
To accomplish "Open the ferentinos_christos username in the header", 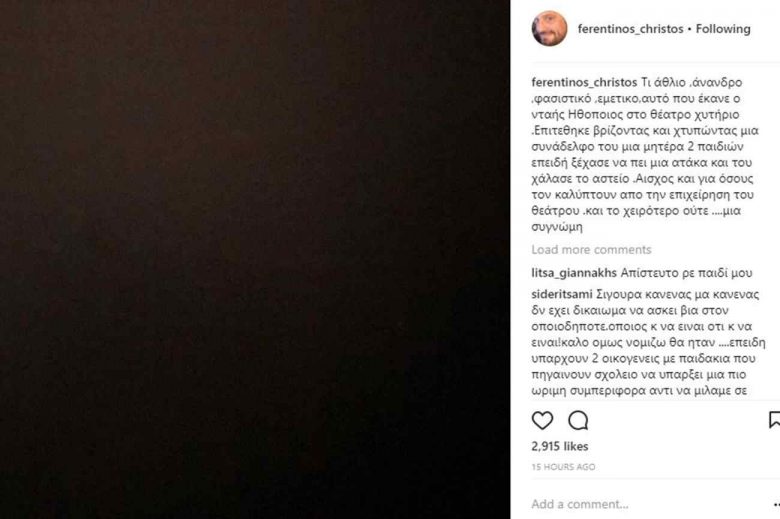I will 630,29.
